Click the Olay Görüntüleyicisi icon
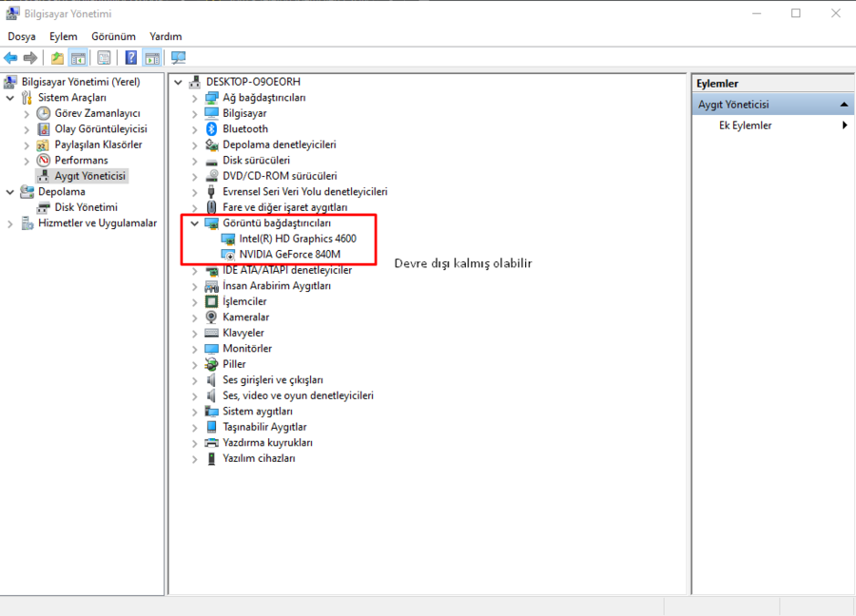856x616 pixels. point(44,129)
